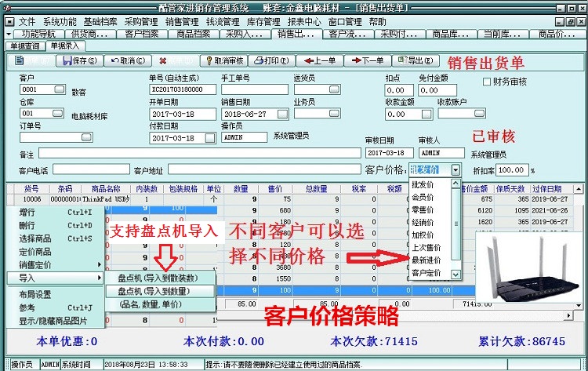Screen dimensions: 588x371
Task: Switch to the 单据查询 tab
Action: pyautogui.click(x=25, y=46)
